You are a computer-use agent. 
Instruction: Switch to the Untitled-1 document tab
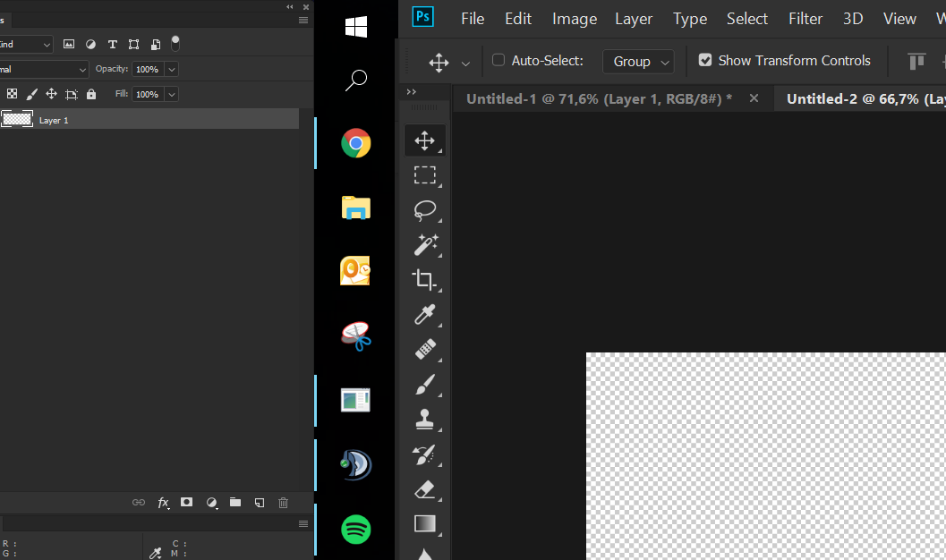click(599, 99)
